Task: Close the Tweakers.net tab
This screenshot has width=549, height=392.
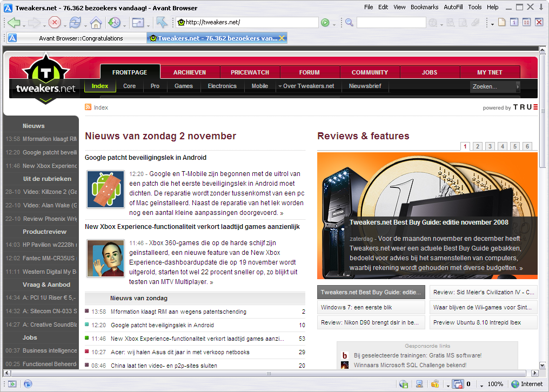Action: pos(282,38)
